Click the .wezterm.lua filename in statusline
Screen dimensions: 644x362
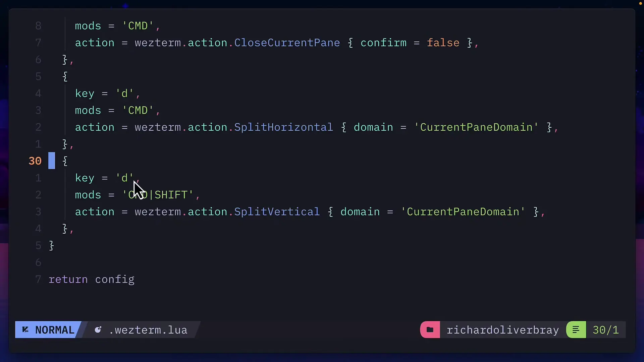tap(148, 330)
